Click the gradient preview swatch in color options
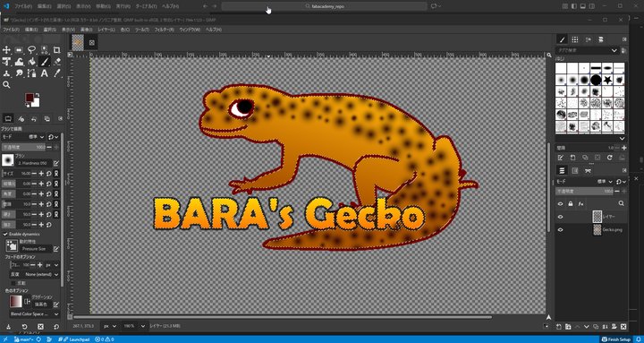Screen dimensions: 644x343 point(16,302)
